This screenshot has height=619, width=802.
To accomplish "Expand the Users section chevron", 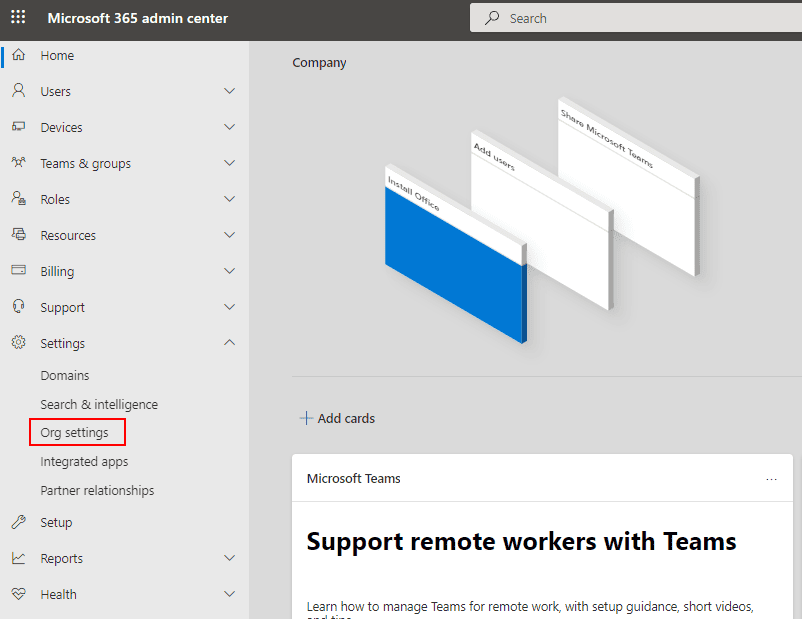I will point(229,91).
